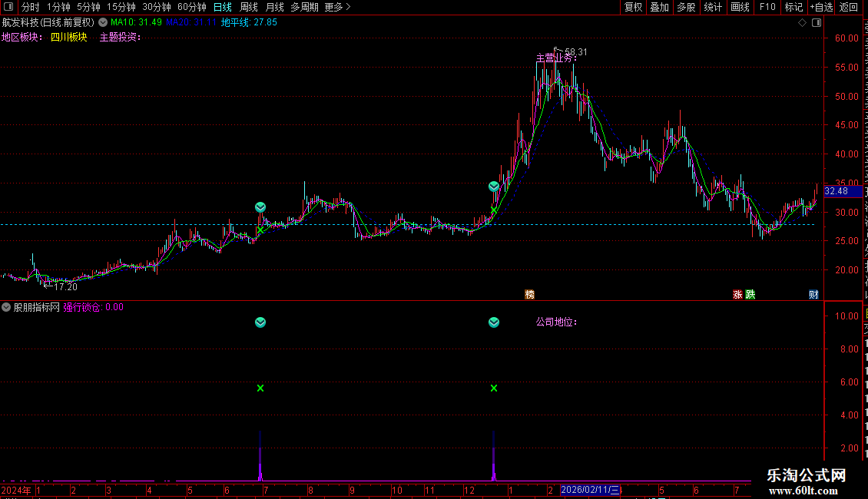The width and height of the screenshot is (868, 499).
Task: Expand the chevron next to 航发科技 title
Action: pos(103,23)
